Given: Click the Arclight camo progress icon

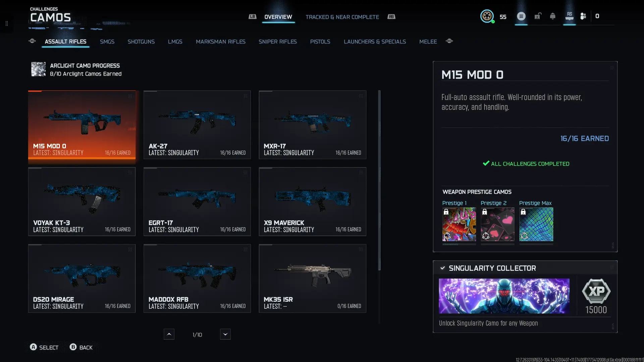Looking at the screenshot, I should (38, 69).
